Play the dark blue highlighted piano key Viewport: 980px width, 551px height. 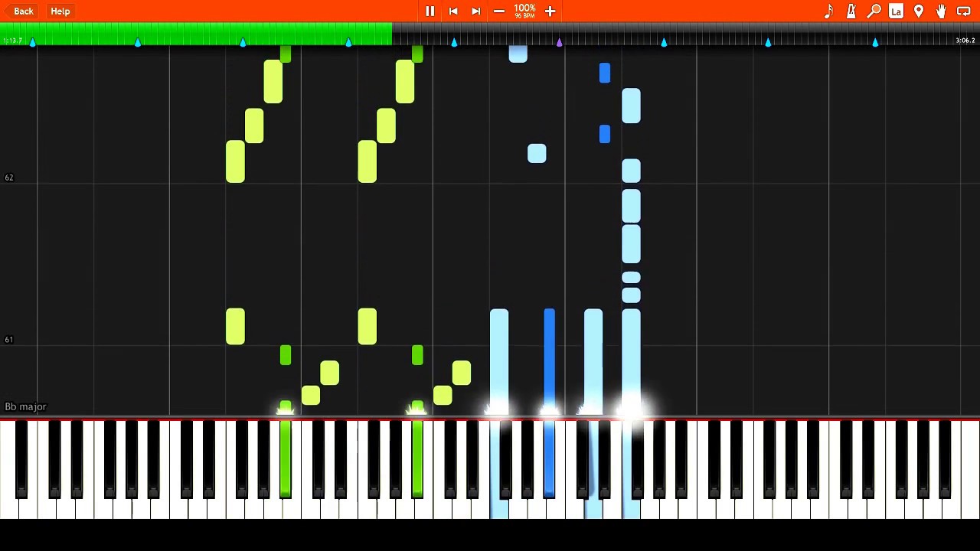point(549,459)
